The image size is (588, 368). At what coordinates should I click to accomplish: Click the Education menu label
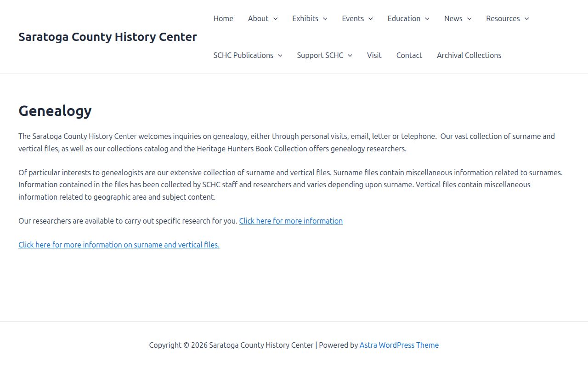coord(404,18)
